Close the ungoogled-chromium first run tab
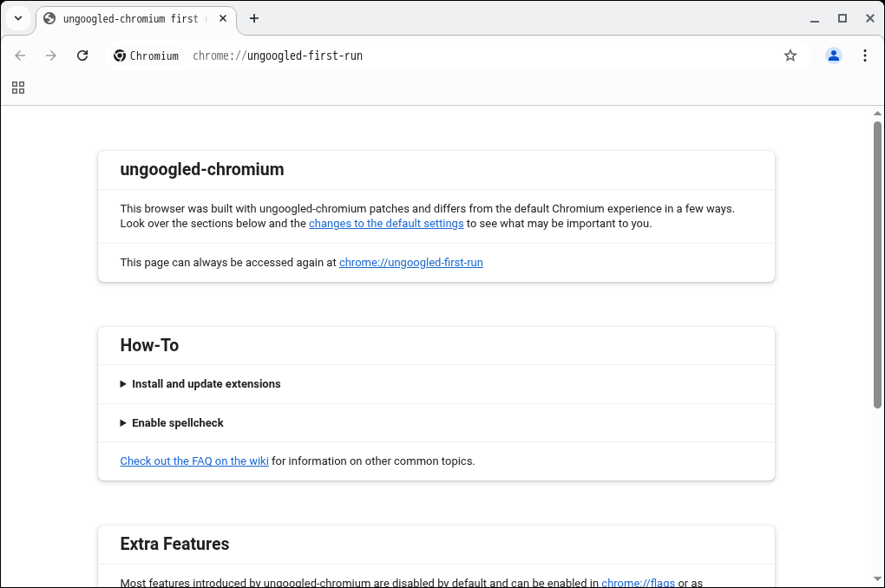The image size is (885, 588). tap(223, 18)
